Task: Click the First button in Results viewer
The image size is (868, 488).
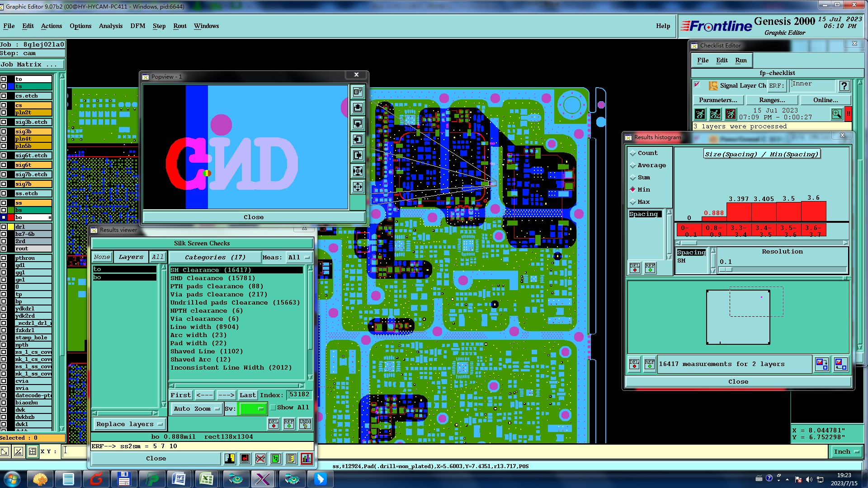Action: point(181,395)
